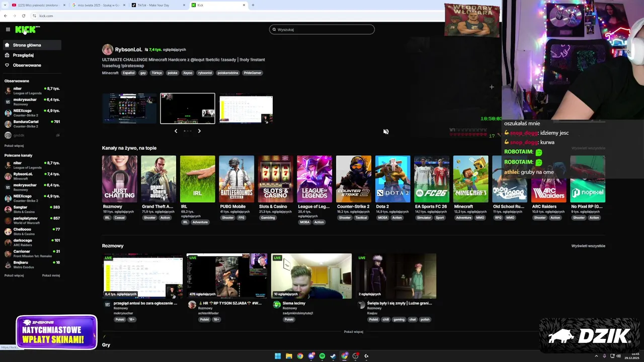Show hidden system tray icons
This screenshot has height=362, width=644.
(x=596, y=356)
